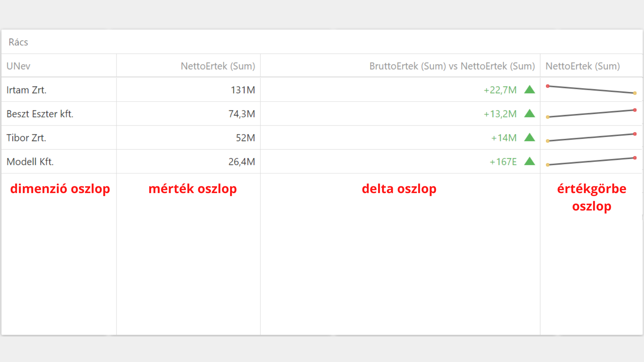Select the Modell Kft. name cell

(30, 162)
